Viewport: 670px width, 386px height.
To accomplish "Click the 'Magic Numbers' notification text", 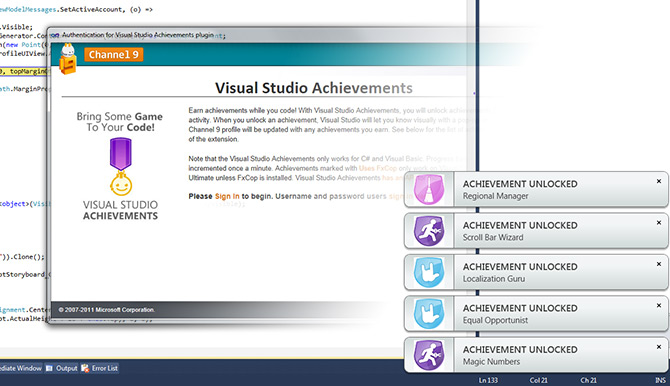I will tap(491, 362).
